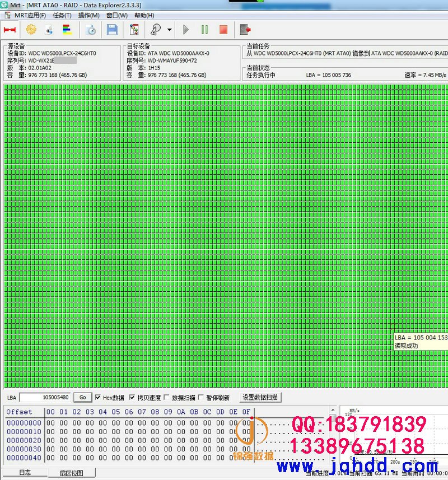Click the MRT app icon in menu bar
The width and height of the screenshot is (448, 480).
[x=7, y=15]
